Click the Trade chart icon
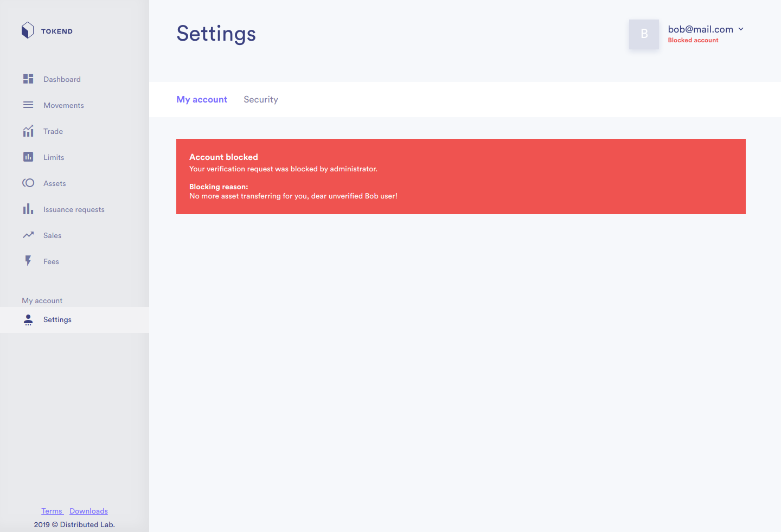 tap(28, 131)
